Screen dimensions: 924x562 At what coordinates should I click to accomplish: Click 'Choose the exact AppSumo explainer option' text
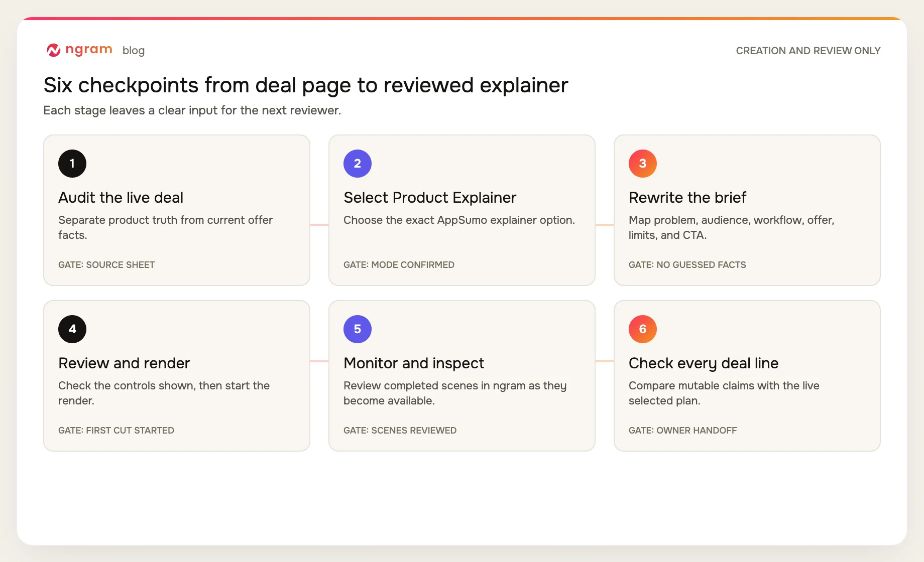tap(459, 220)
